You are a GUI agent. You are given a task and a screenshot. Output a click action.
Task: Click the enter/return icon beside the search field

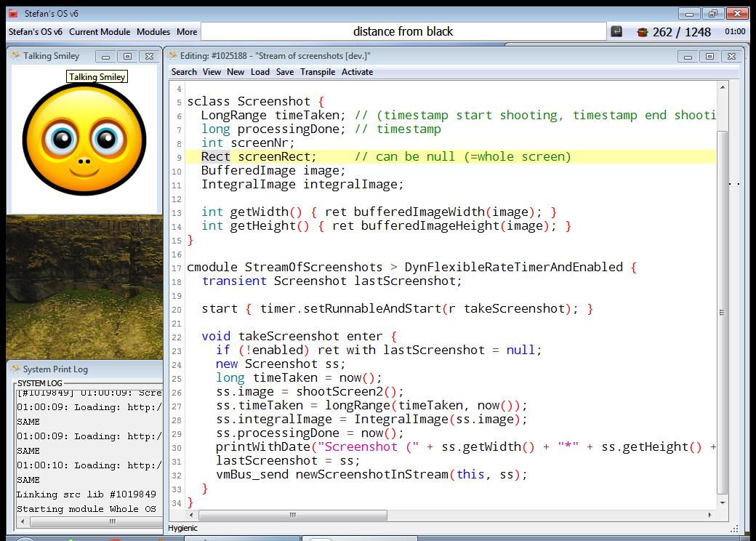click(616, 31)
